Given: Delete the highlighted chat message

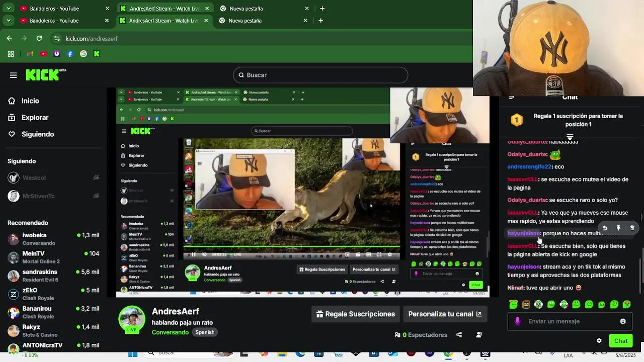Looking at the screenshot, I should [x=632, y=228].
